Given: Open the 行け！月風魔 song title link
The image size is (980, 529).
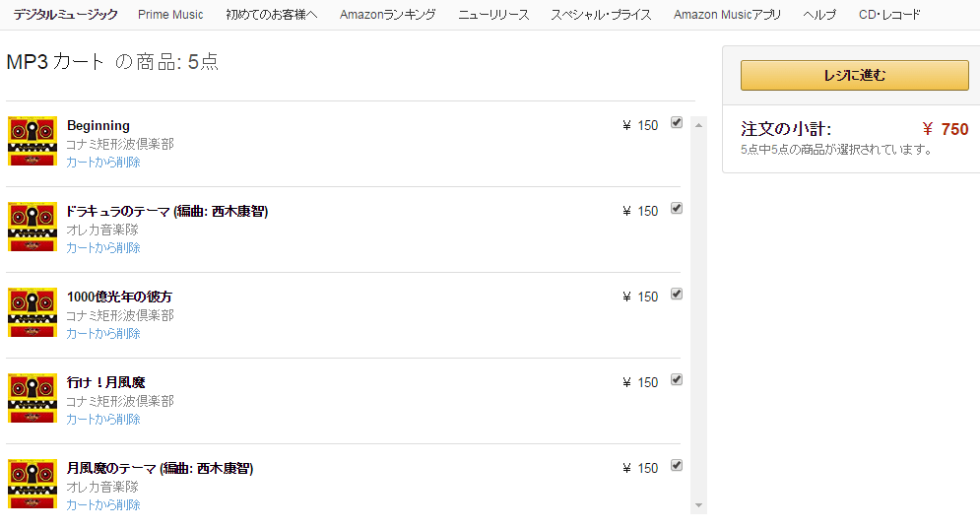Looking at the screenshot, I should [106, 382].
